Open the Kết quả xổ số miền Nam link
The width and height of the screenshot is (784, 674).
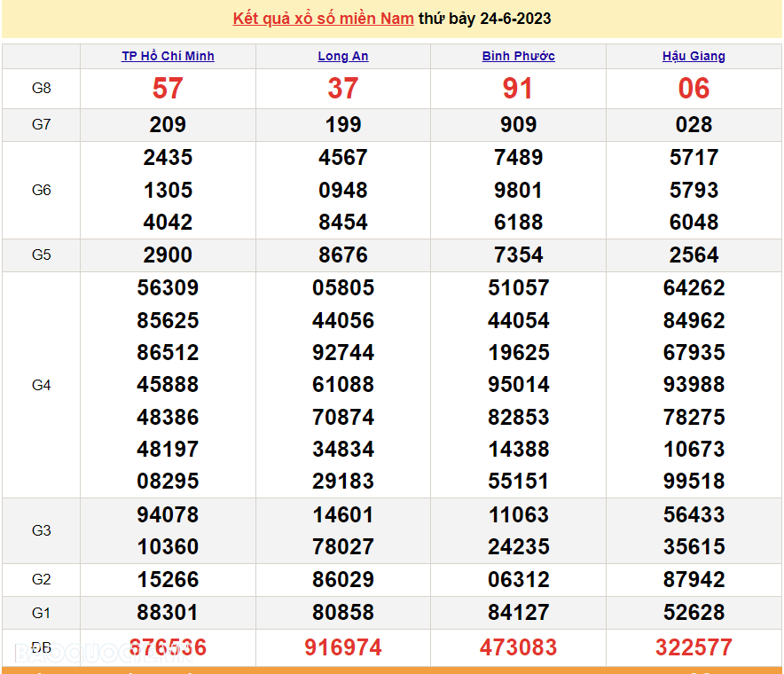point(323,19)
